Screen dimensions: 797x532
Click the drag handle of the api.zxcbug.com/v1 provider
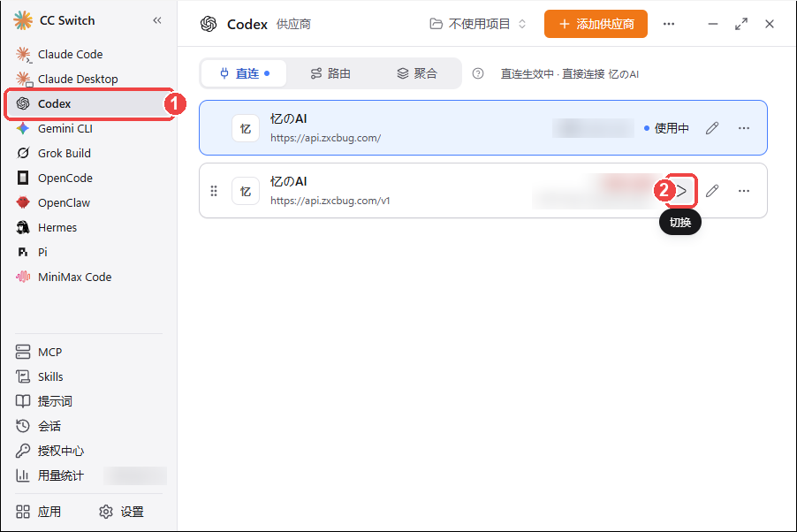pos(214,191)
